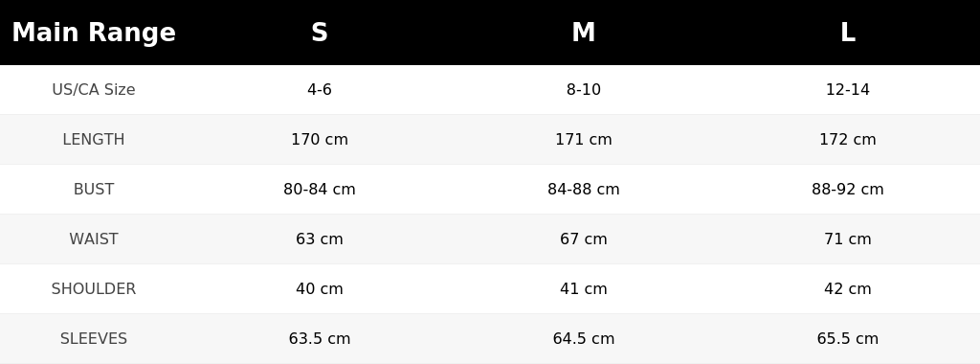The image size is (980, 364).
Task: Click the WAIST row label
Action: pyautogui.click(x=94, y=239)
